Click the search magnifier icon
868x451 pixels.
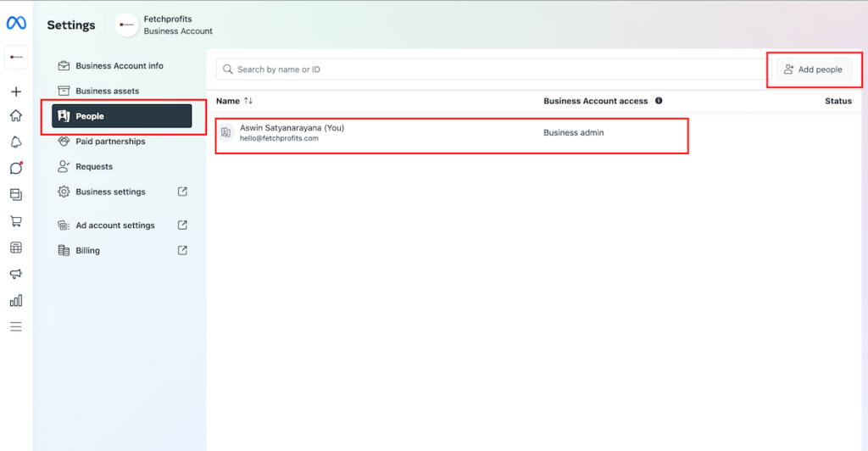(x=227, y=70)
